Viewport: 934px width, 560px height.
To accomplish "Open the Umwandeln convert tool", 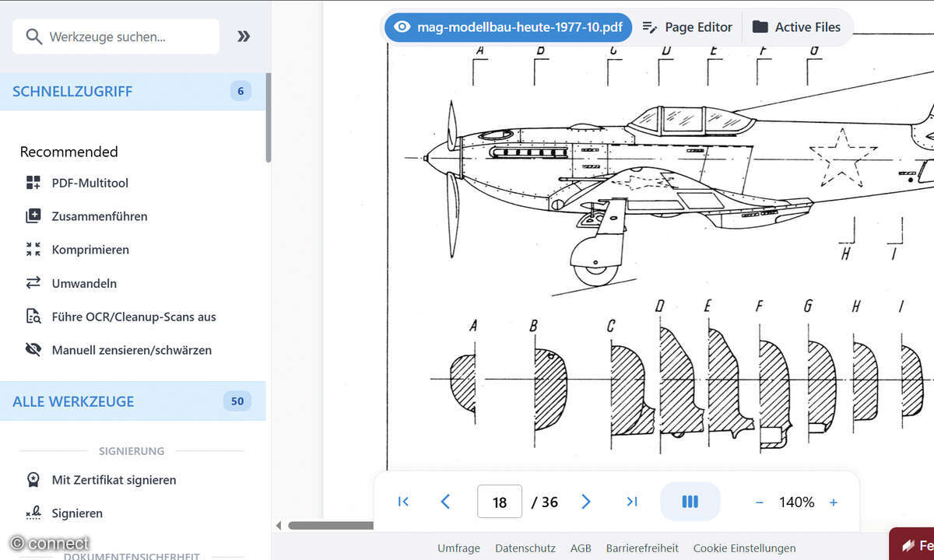I will [x=84, y=283].
